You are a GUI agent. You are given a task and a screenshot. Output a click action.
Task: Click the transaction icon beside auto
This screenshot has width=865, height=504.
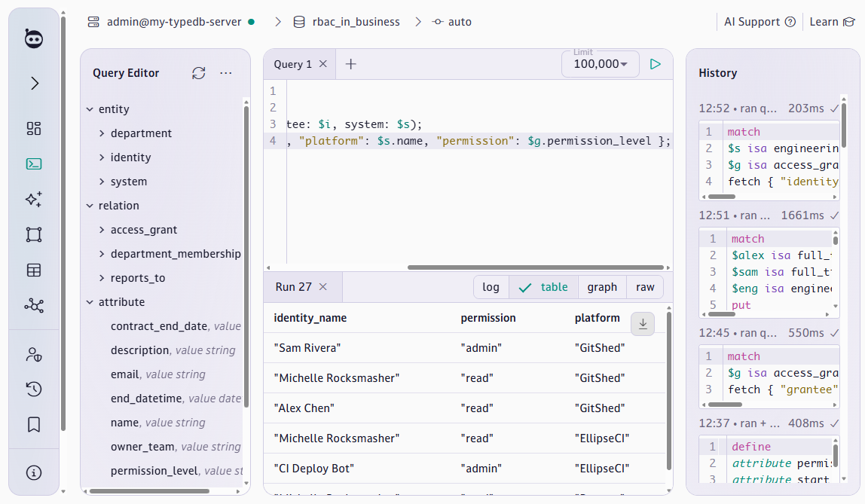tap(438, 22)
